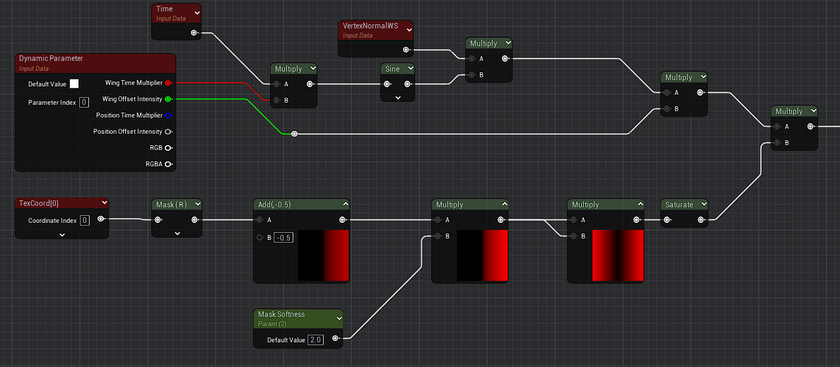The height and width of the screenshot is (367, 840).
Task: Expand the TexCoord[0] bottom chevron
Action: [x=62, y=234]
